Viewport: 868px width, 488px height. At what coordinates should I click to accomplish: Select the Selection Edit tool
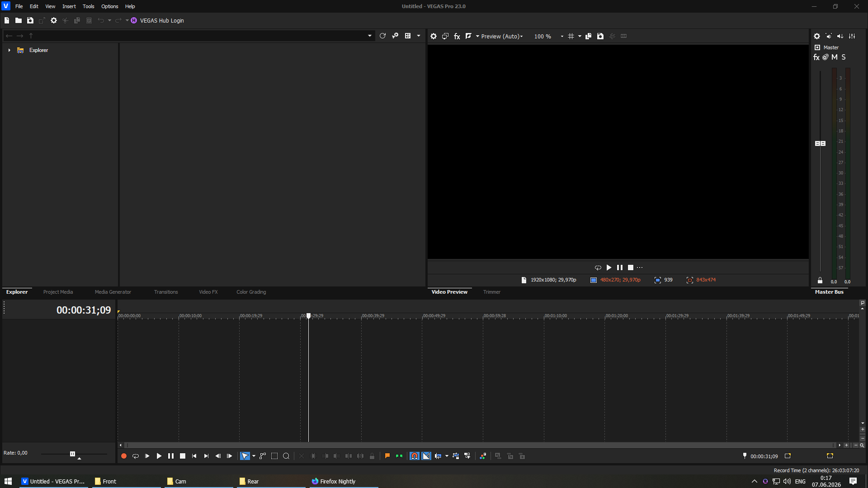coord(274,456)
